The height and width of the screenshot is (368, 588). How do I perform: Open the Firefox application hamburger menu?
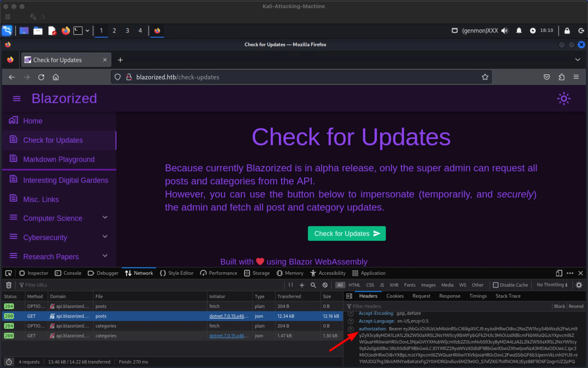coord(576,77)
